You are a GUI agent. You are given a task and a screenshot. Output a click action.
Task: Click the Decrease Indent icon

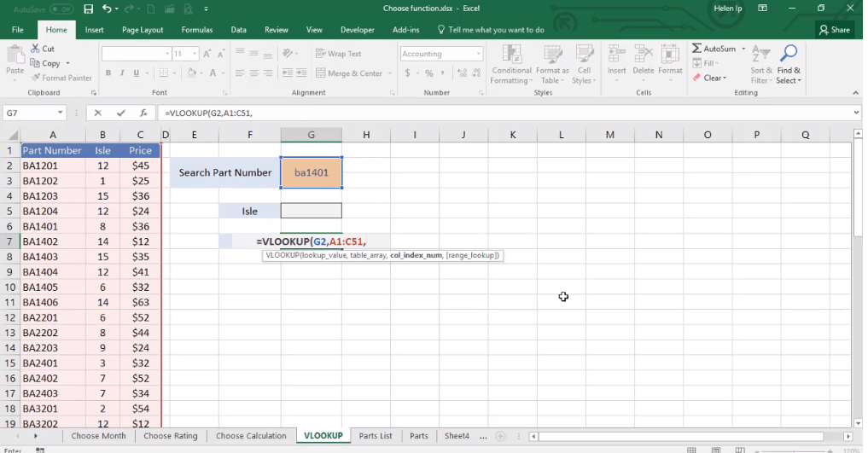tap(288, 73)
